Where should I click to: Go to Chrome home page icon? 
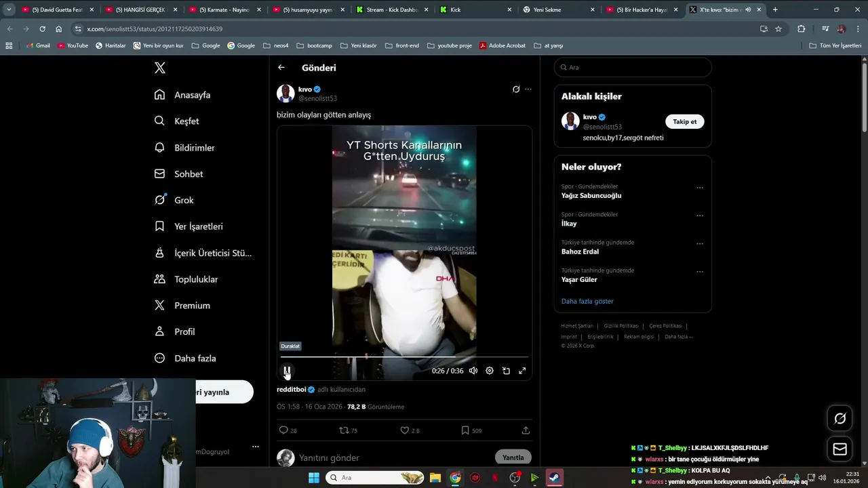click(59, 29)
